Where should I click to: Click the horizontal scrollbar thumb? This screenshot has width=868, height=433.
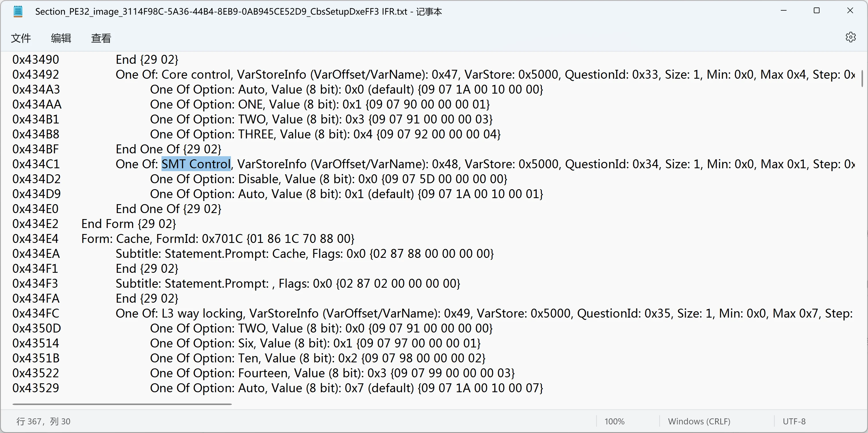122,404
